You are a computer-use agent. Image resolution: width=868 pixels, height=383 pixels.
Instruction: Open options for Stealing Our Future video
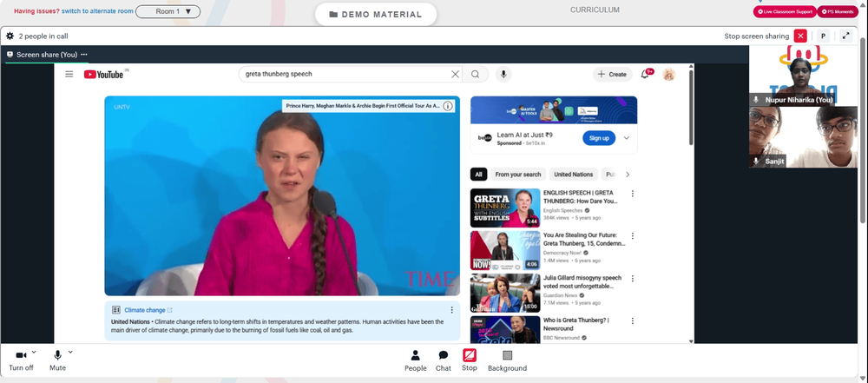pos(633,236)
